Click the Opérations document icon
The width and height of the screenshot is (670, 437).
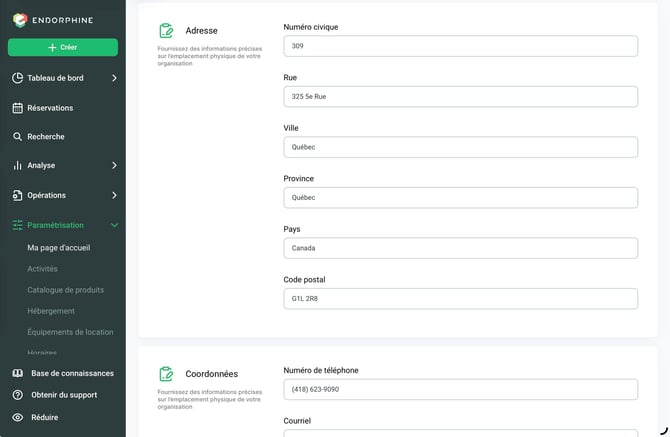coord(17,195)
